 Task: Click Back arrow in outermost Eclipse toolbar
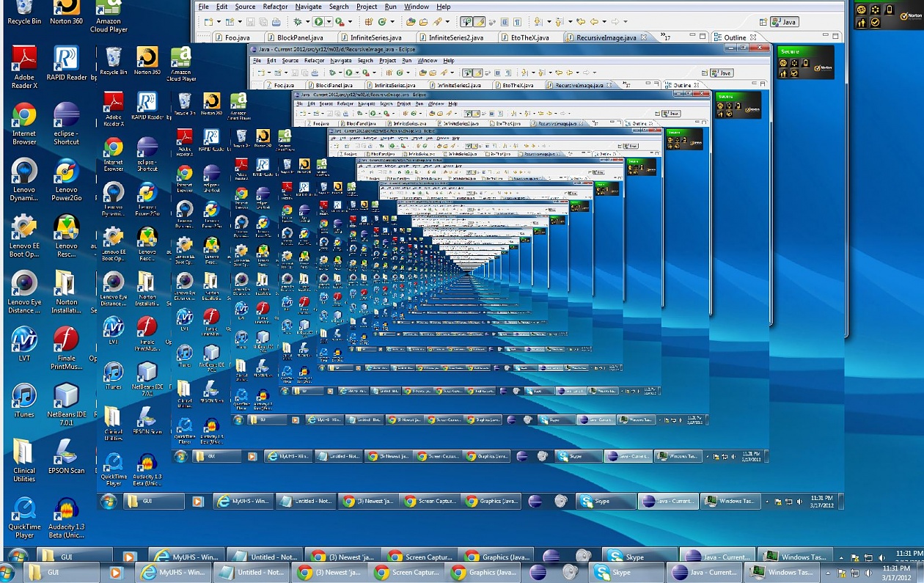[x=594, y=22]
